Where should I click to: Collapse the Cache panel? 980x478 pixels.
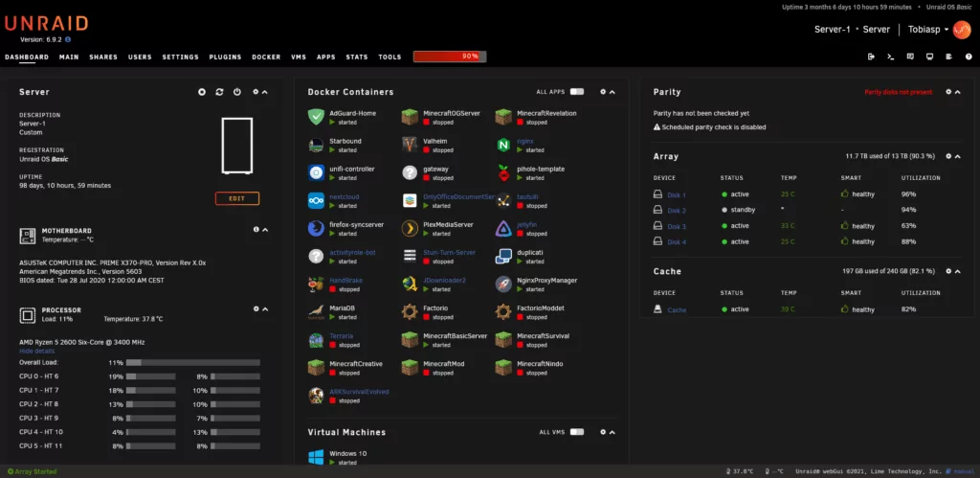point(957,271)
